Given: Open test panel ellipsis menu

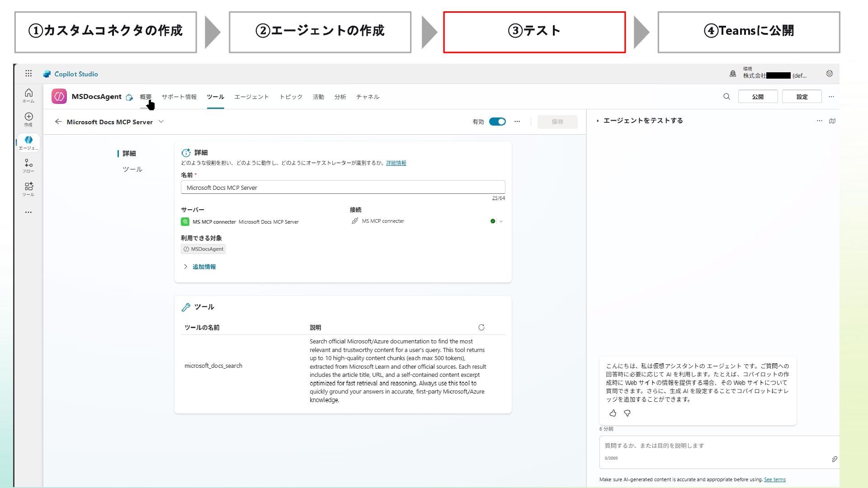Looking at the screenshot, I should (819, 121).
